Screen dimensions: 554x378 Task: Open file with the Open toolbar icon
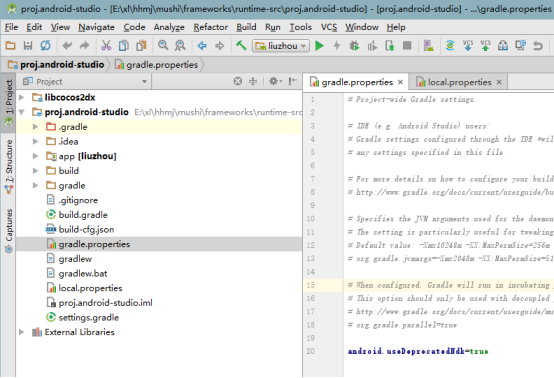(x=10, y=46)
